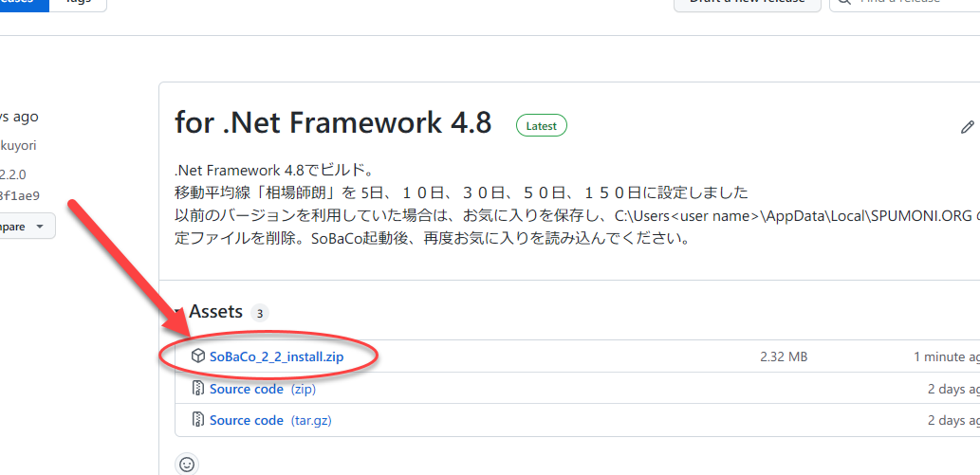The image size is (980, 475).
Task: Click timestamp in Source code (tar.gz) row
Action: click(953, 420)
